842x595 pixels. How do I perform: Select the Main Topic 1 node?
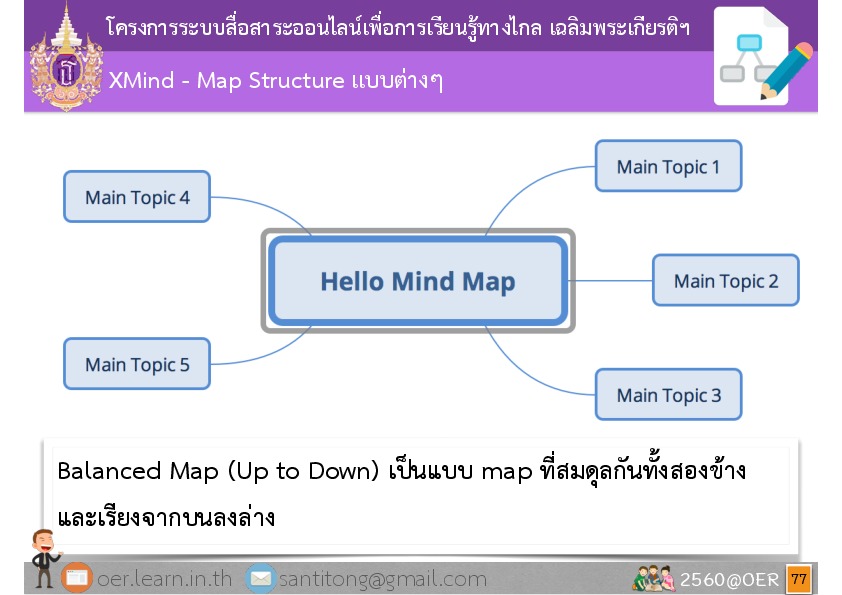(x=668, y=166)
